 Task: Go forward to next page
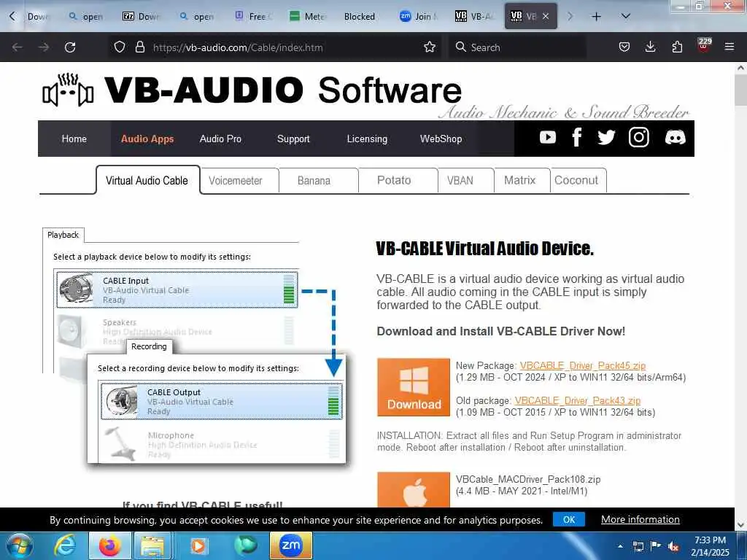(43, 47)
